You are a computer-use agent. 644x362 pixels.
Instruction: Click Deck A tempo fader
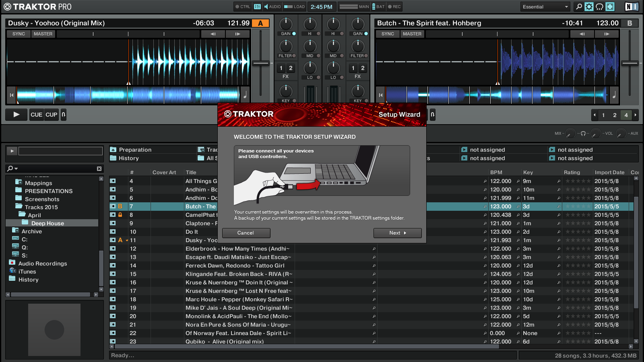261,63
